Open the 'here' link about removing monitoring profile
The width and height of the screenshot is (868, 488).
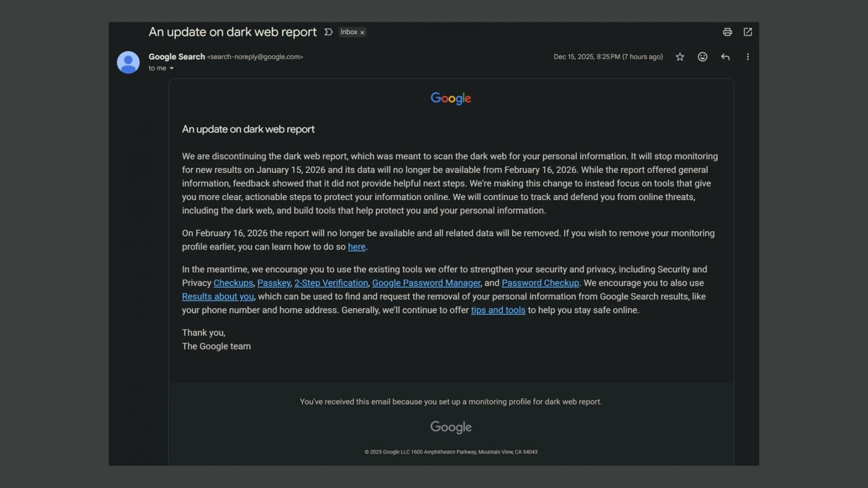pos(356,247)
